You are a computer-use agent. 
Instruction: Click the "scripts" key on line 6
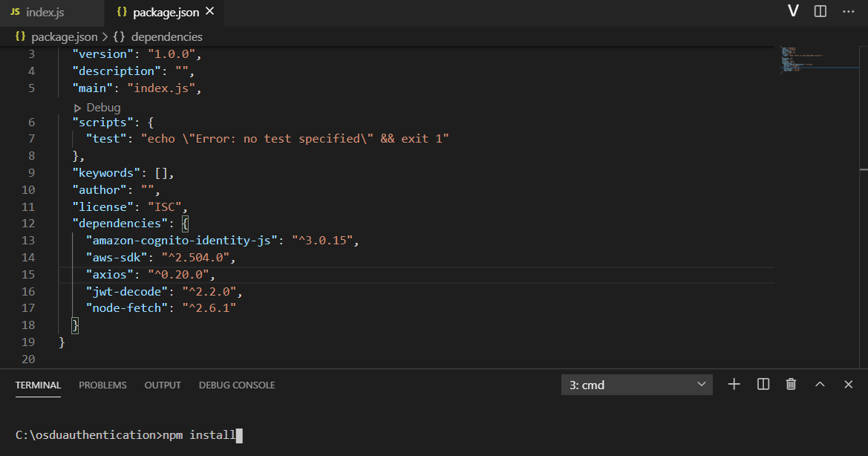[x=103, y=122]
